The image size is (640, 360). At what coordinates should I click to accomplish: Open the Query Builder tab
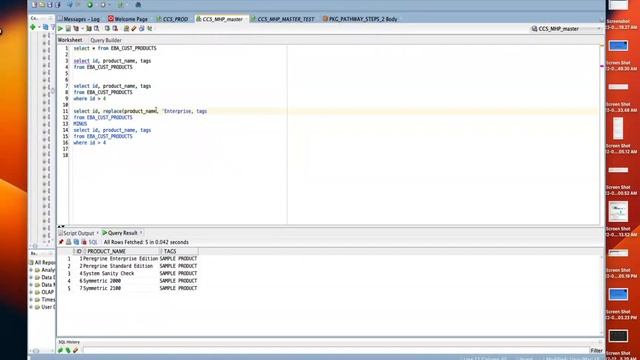click(106, 40)
